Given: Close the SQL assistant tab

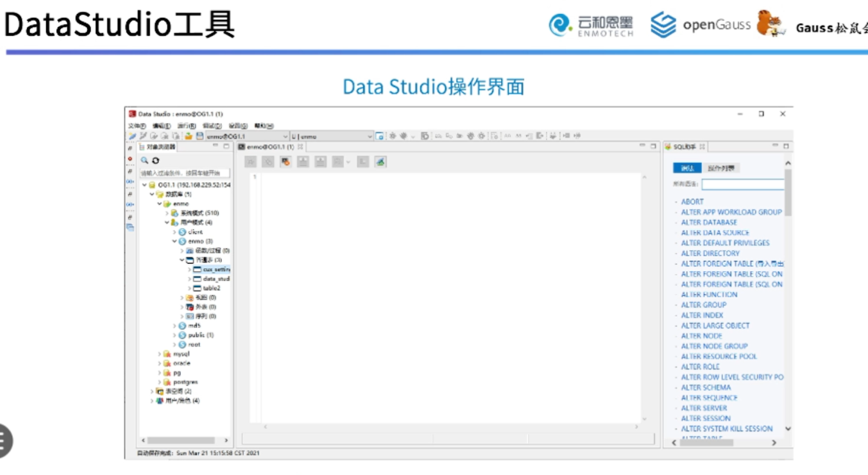Looking at the screenshot, I should pyautogui.click(x=702, y=147).
